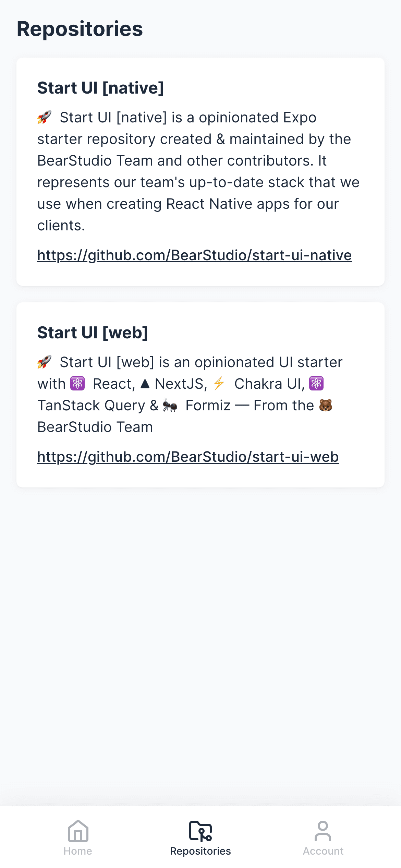Viewport: 401px width, 868px height.
Task: Tap the Repositories folder icon in tab bar
Action: point(200,831)
